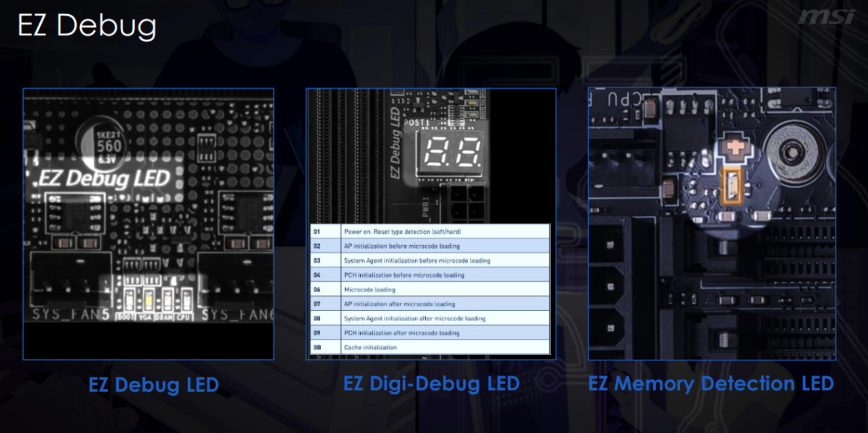Select "AP initialization after microcode loading" row
The height and width of the screenshot is (433, 868).
point(430,304)
